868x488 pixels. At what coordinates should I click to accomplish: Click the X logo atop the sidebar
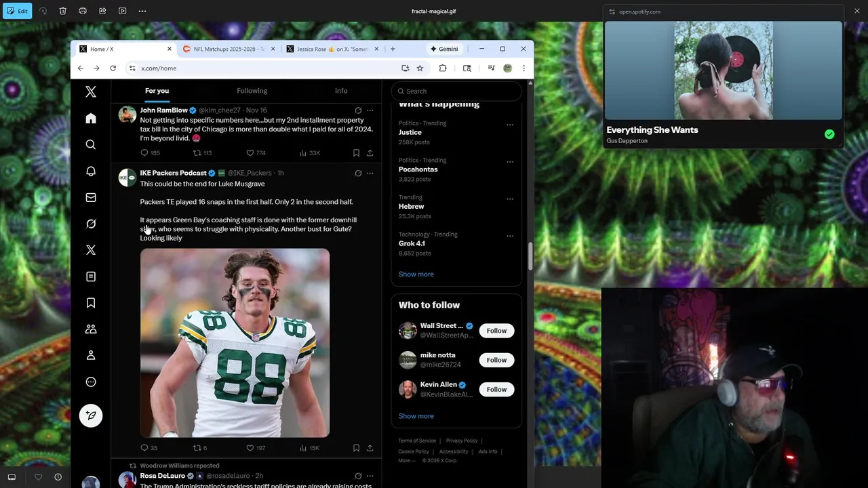91,92
